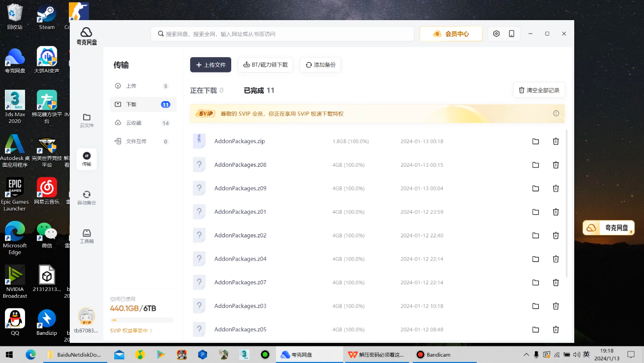The height and width of the screenshot is (363, 644).
Task: Open the 自动备份 sidebar icon
Action: (x=86, y=197)
